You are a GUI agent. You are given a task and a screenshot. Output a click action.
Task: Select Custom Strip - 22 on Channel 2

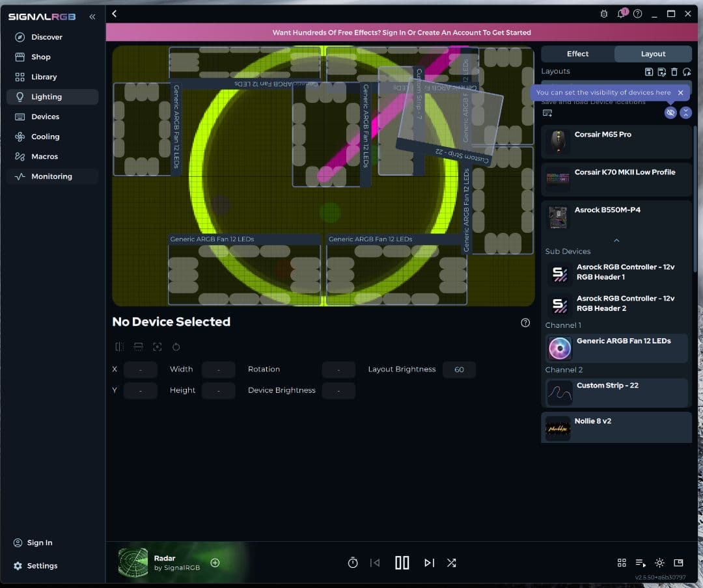[616, 393]
